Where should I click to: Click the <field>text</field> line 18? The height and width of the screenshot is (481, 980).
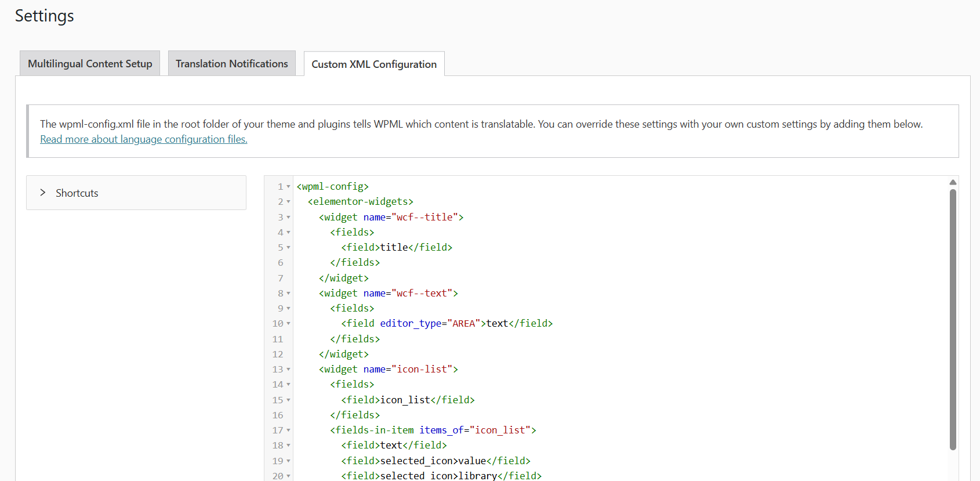tap(394, 445)
